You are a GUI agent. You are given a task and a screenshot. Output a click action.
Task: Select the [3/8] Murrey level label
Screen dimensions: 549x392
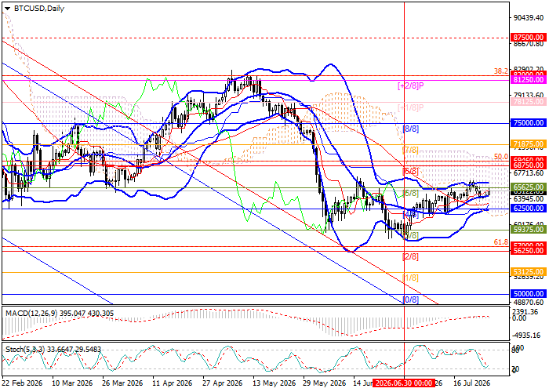(x=411, y=235)
